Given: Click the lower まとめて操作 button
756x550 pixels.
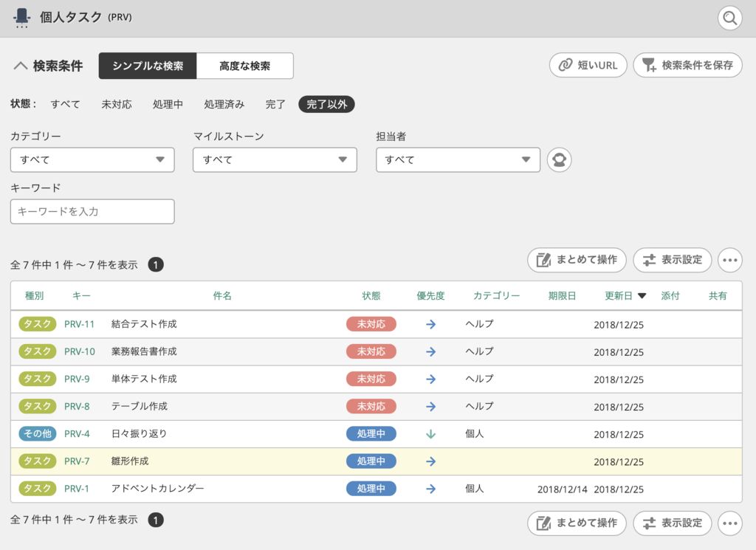Looking at the screenshot, I should [x=577, y=523].
